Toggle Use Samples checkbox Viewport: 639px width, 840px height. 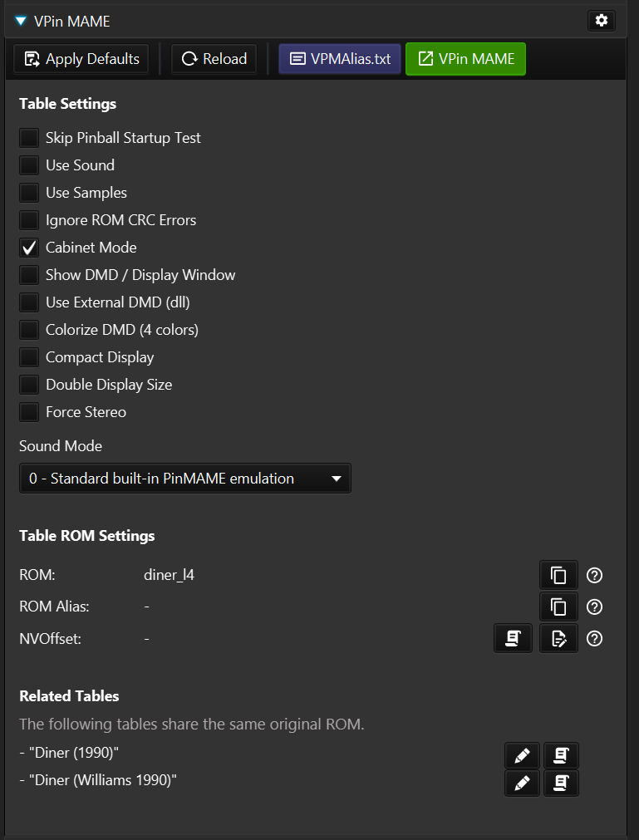pyautogui.click(x=29, y=192)
